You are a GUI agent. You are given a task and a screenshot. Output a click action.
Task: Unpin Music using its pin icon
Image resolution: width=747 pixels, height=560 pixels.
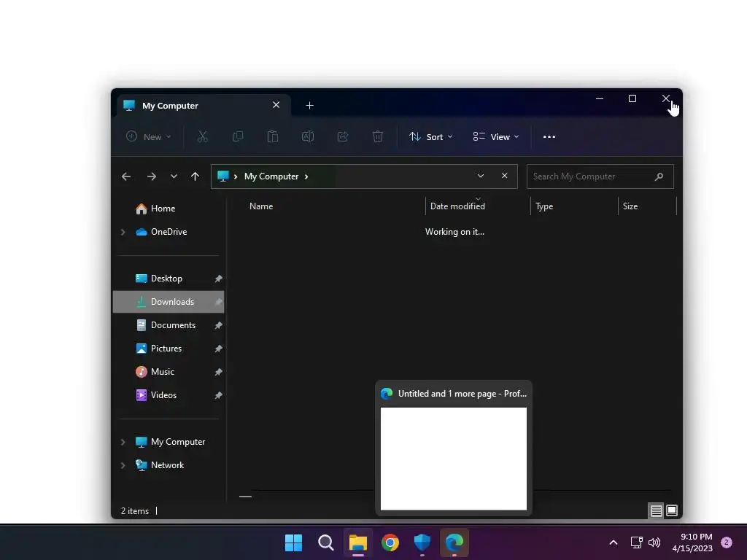218,372
